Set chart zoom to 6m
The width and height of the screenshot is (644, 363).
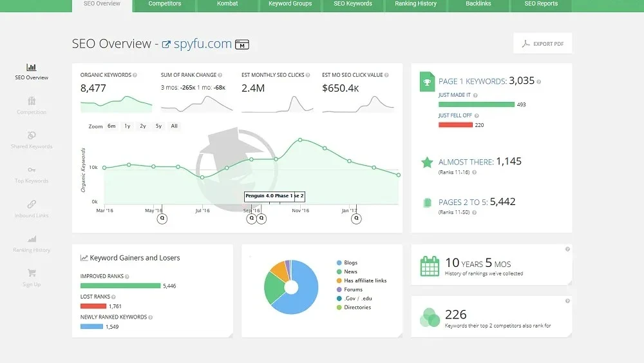point(111,126)
